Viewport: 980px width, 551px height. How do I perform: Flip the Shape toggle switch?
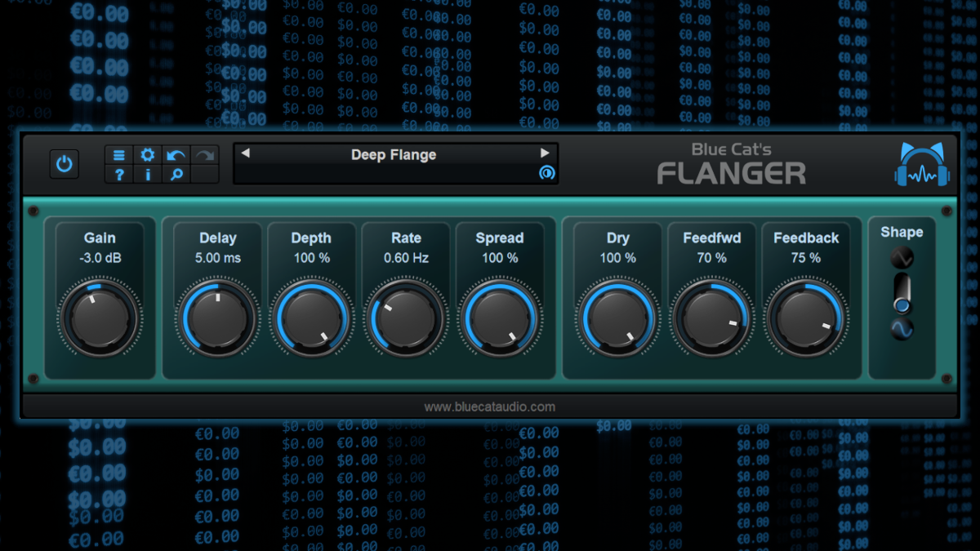point(902,294)
